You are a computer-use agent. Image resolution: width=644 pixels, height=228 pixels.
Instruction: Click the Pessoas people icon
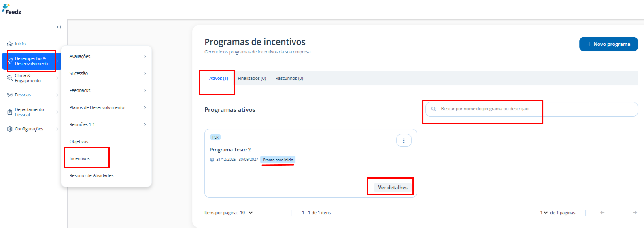click(x=10, y=95)
